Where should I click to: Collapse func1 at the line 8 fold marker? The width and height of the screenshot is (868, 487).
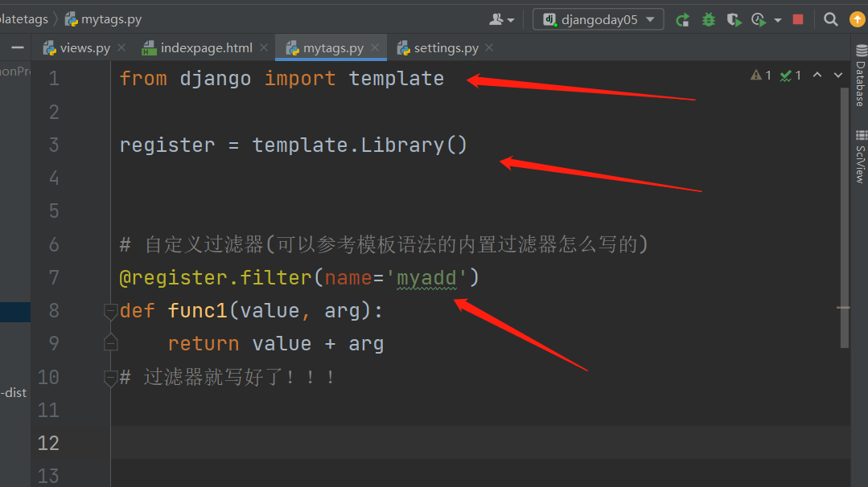click(x=110, y=311)
